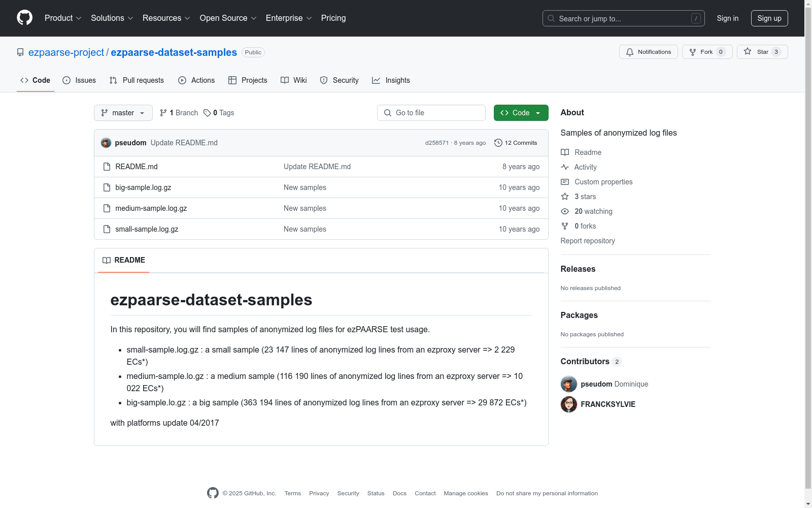Open the small-sample.log.gz file

147,229
